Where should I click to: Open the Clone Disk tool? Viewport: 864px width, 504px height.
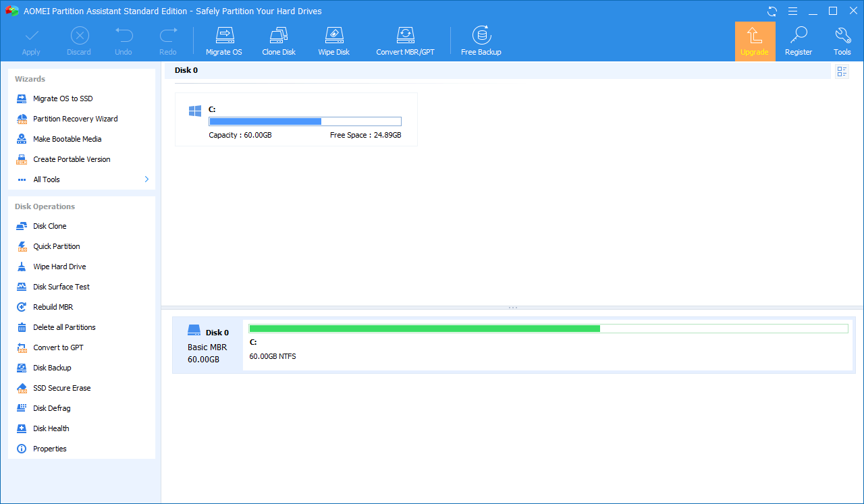click(279, 41)
